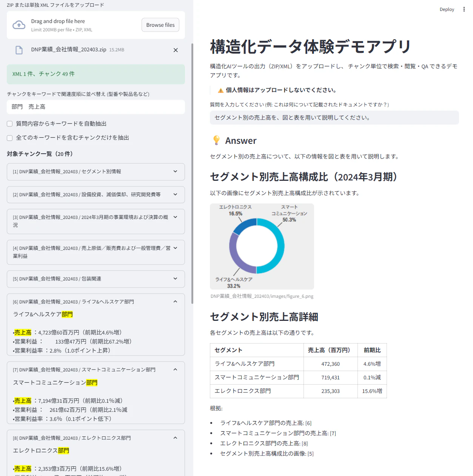This screenshot has width=473, height=476.
Task: Click the keyword field containing 部門 売上高
Action: pyautogui.click(x=96, y=107)
